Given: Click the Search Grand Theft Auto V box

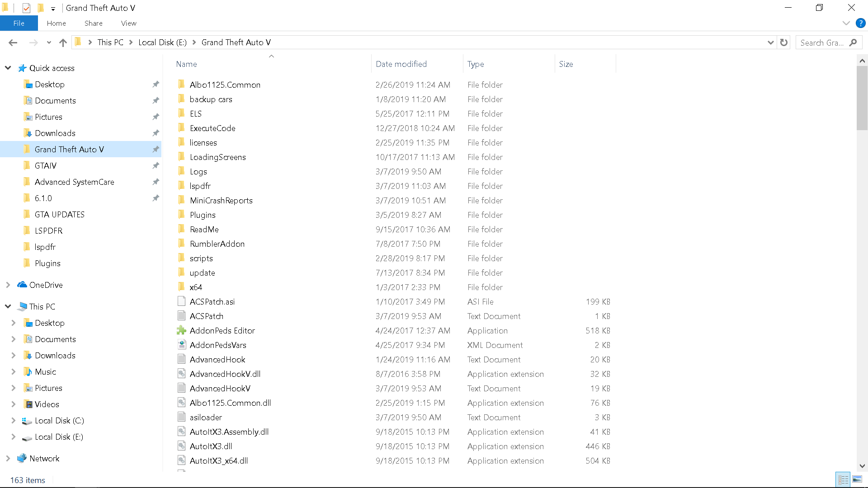Looking at the screenshot, I should point(821,42).
